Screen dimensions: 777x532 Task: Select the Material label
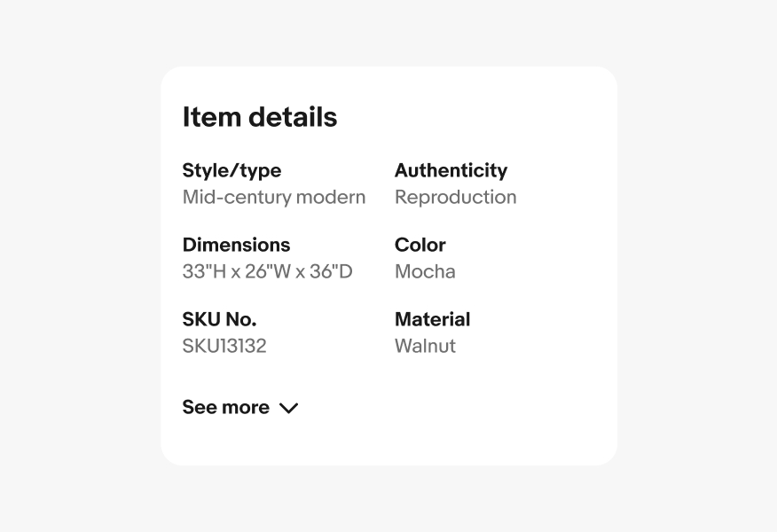433,319
